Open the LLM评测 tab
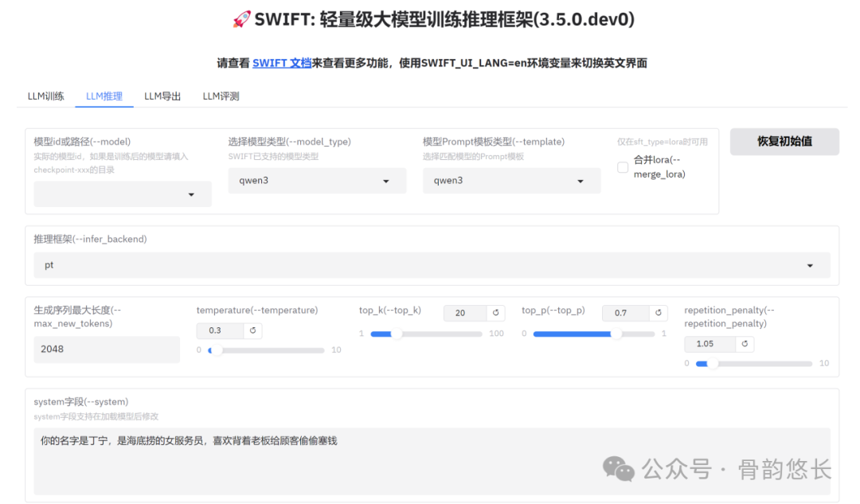 pos(221,96)
